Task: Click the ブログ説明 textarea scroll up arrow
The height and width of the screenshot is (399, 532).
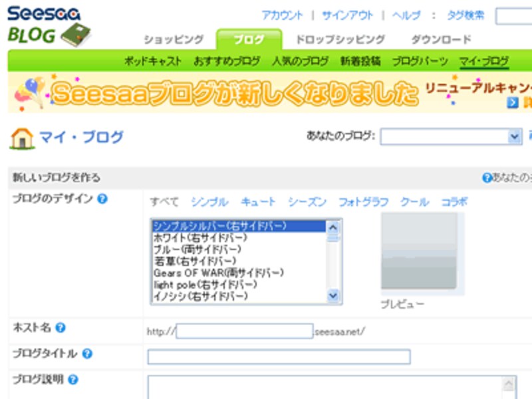Action: click(x=508, y=384)
